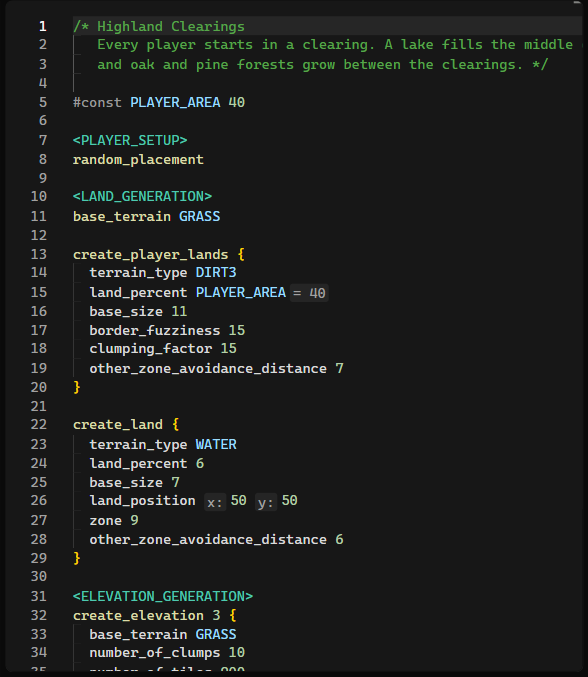588x677 pixels.
Task: Click the comment line starting 'Every player starts'
Action: tap(339, 44)
